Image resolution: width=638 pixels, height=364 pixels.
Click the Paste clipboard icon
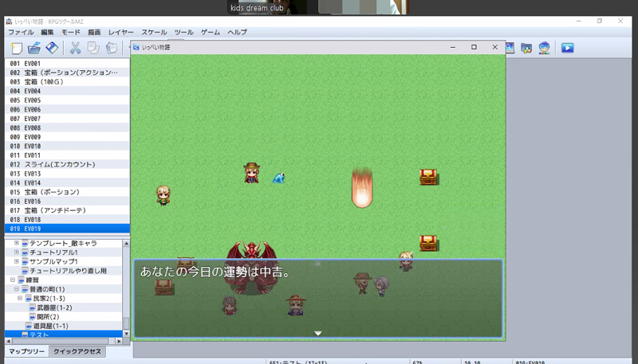point(111,48)
